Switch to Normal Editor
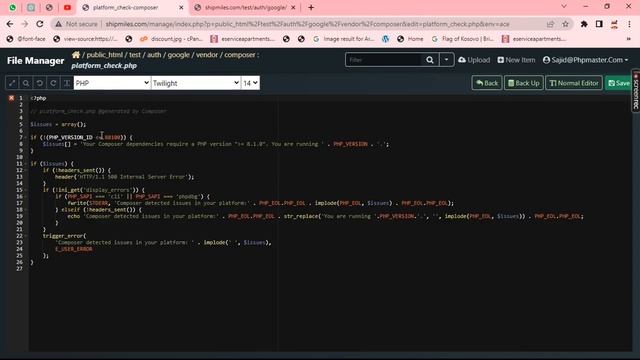 pos(574,83)
